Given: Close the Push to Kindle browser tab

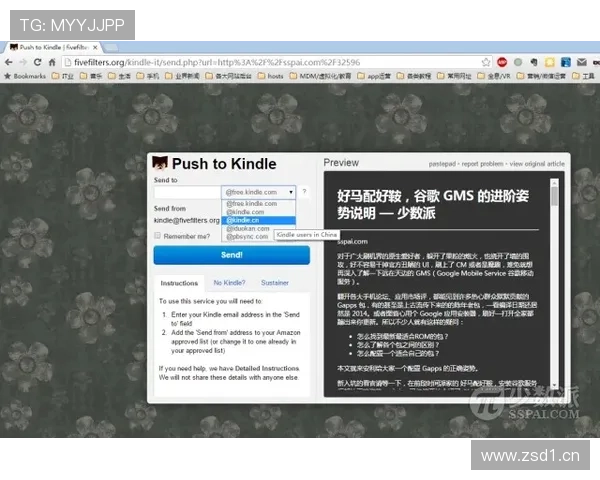Looking at the screenshot, I should (95, 47).
